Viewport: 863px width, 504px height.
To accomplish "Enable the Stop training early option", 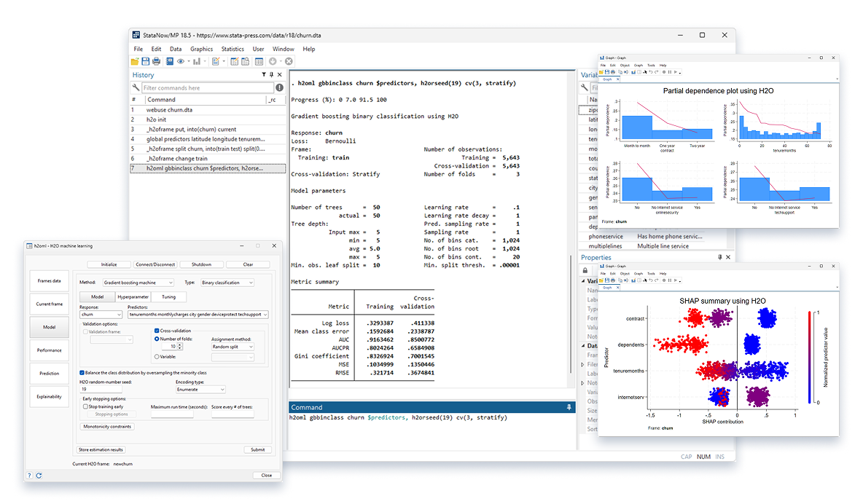I will point(85,407).
